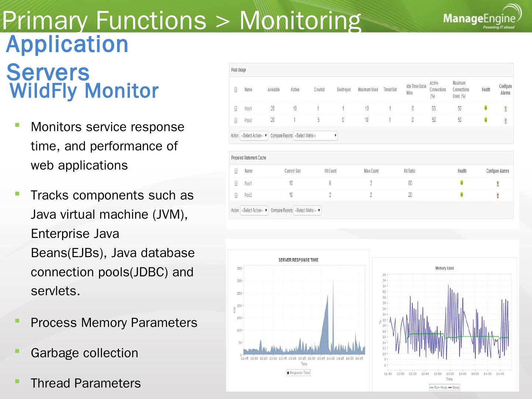Check select-all box in Prepared Statement Cache header
Image resolution: width=532 pixels, height=399 pixels.
236,171
